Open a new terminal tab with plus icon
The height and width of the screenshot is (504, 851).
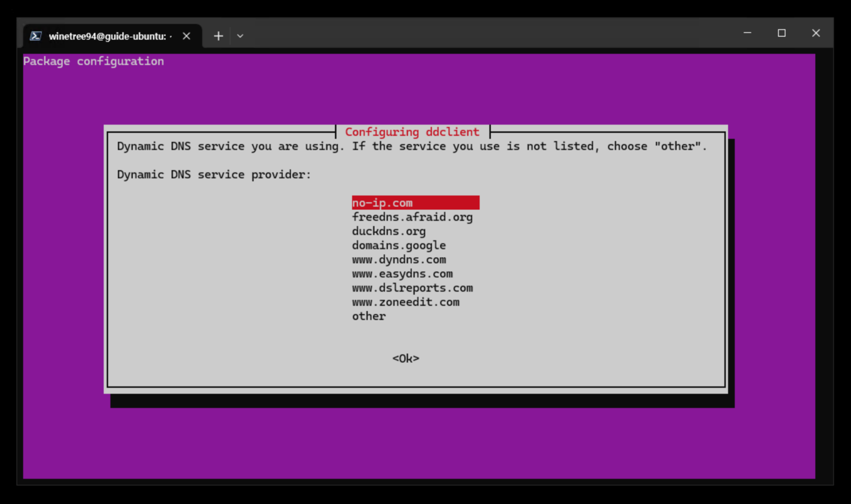tap(218, 36)
